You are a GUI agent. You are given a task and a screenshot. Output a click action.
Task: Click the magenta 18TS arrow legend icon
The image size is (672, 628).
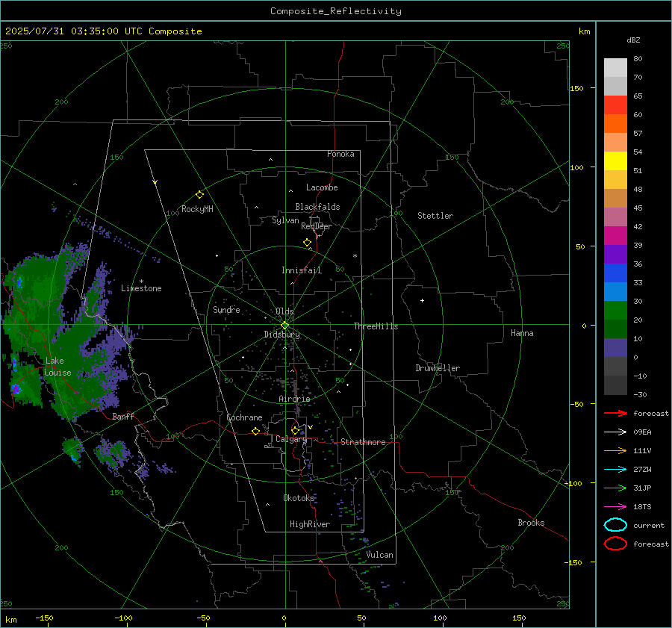point(615,507)
